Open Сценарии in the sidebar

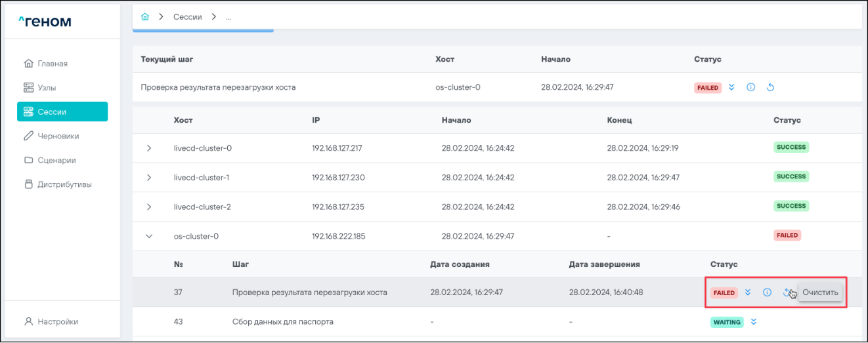(x=56, y=160)
